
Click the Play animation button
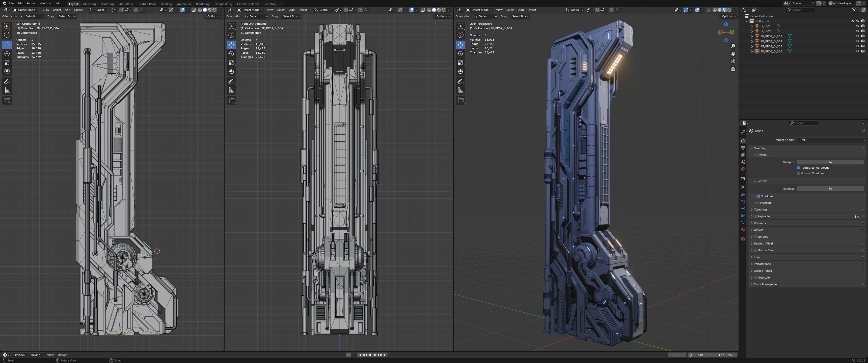[x=375, y=355]
